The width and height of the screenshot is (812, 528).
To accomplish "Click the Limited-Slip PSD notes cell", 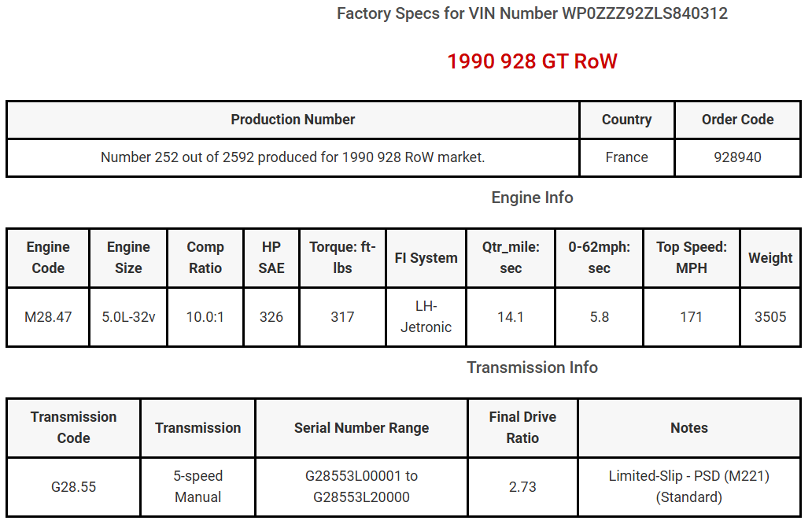I will coord(688,487).
